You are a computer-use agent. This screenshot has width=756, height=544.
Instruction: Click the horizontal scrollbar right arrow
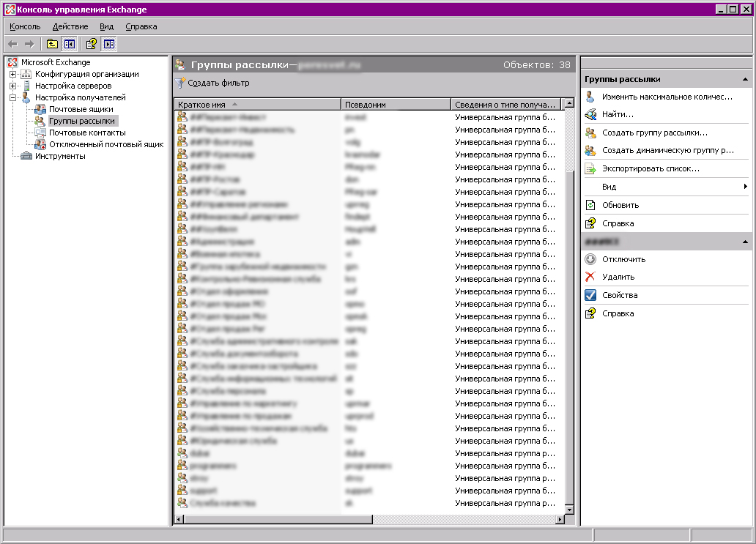click(560, 519)
